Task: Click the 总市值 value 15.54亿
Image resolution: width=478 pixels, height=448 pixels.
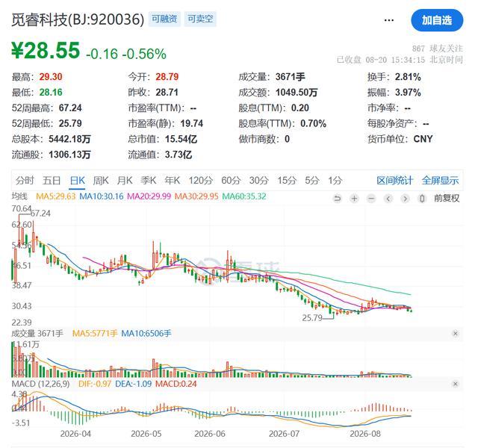Action: (181, 139)
